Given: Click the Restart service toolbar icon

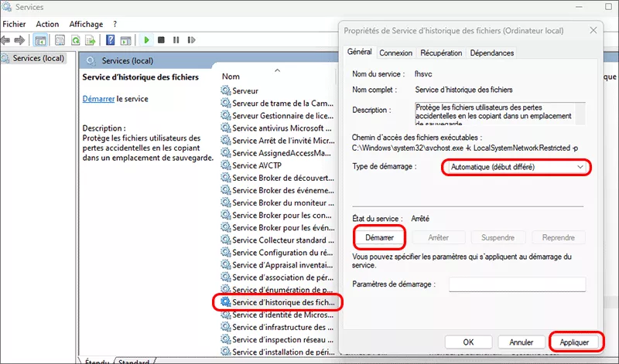Looking at the screenshot, I should (192, 40).
